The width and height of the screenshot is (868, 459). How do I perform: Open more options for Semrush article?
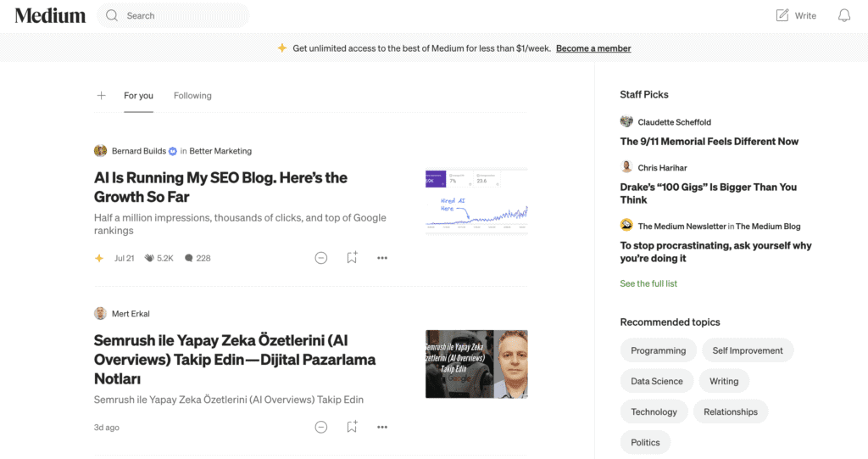[x=382, y=427]
